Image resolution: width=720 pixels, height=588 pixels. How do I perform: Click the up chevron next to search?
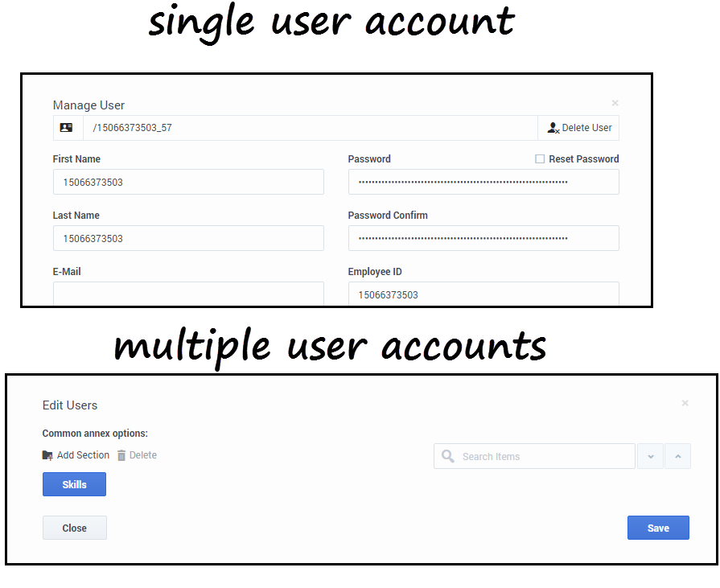[x=677, y=456]
